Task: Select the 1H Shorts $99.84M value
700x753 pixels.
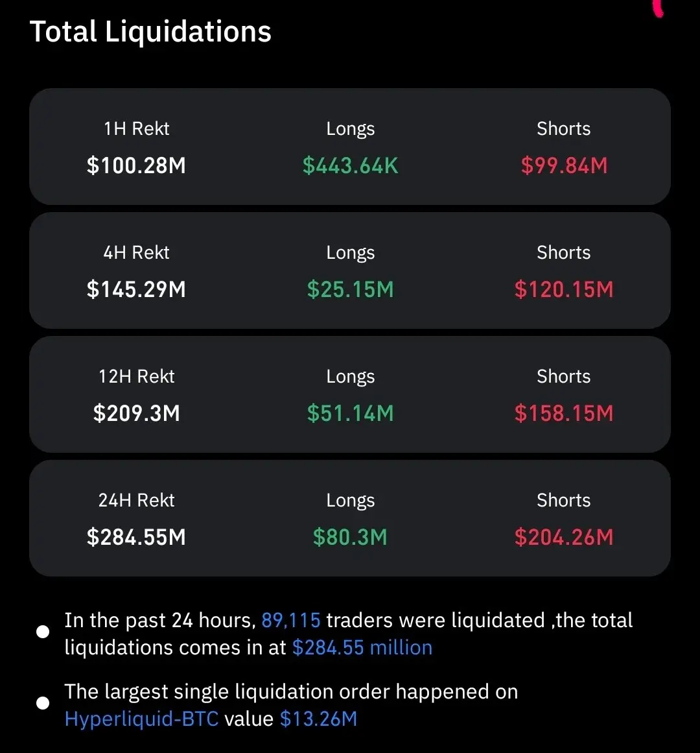Action: coord(564,165)
